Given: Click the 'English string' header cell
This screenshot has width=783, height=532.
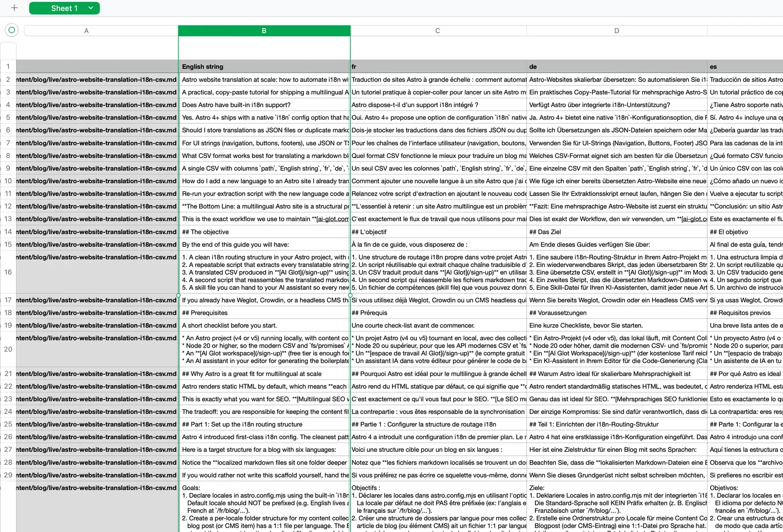Looking at the screenshot, I should [264, 66].
